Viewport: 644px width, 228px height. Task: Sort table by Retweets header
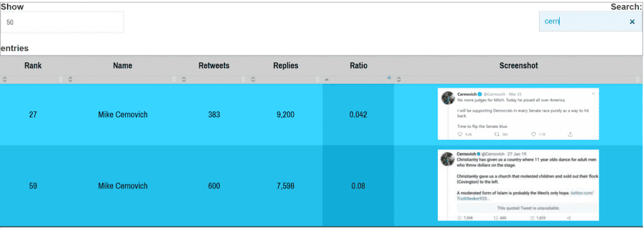(214, 66)
